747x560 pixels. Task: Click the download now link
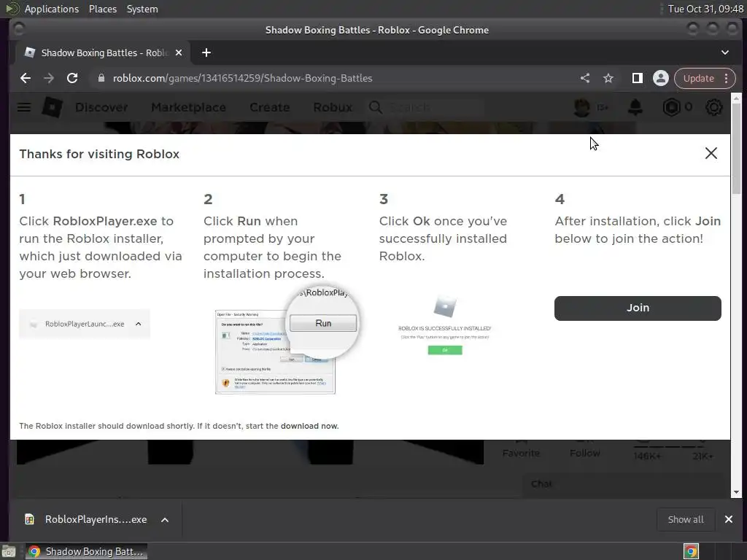[x=309, y=426]
